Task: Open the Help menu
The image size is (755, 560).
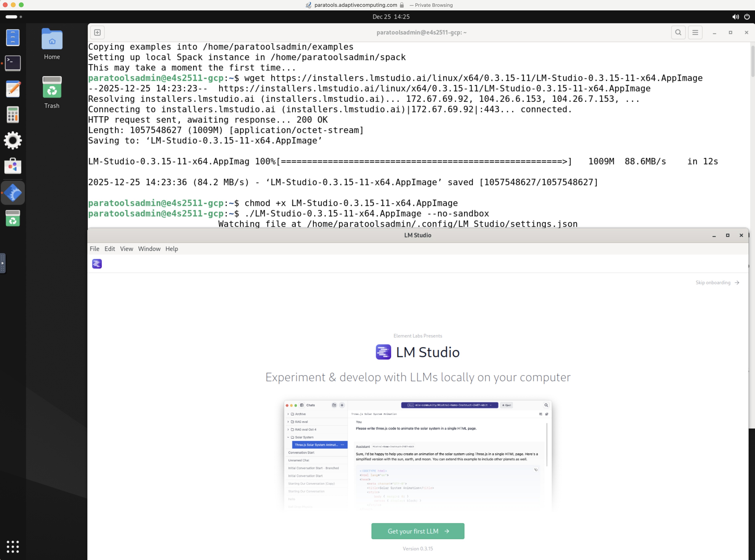Action: (172, 249)
